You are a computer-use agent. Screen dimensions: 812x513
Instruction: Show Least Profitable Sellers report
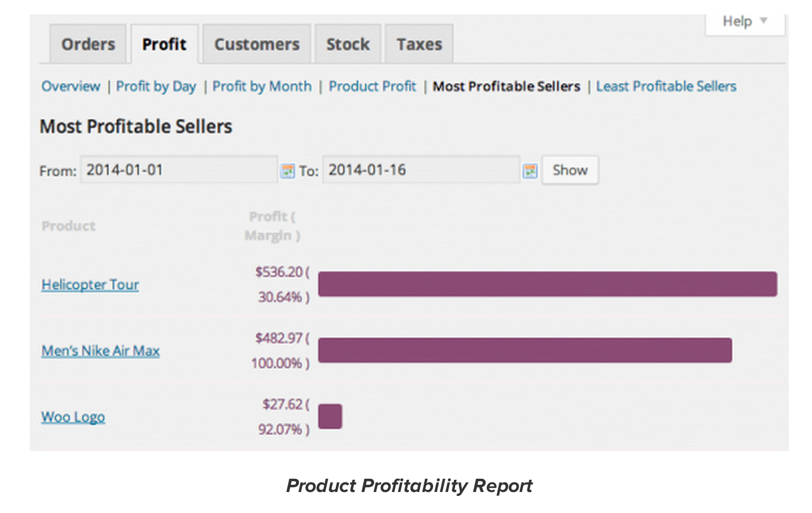point(666,87)
